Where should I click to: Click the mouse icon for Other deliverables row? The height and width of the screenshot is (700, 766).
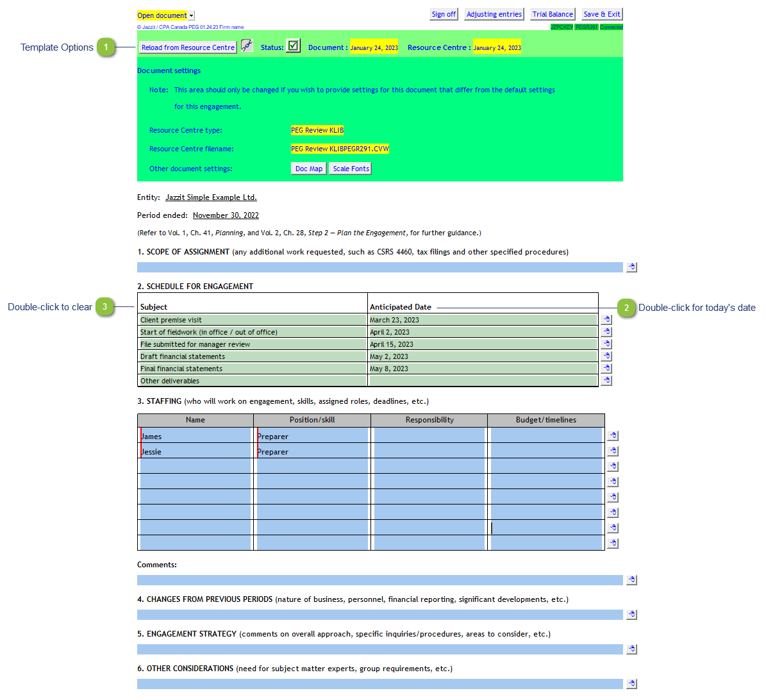(x=606, y=381)
